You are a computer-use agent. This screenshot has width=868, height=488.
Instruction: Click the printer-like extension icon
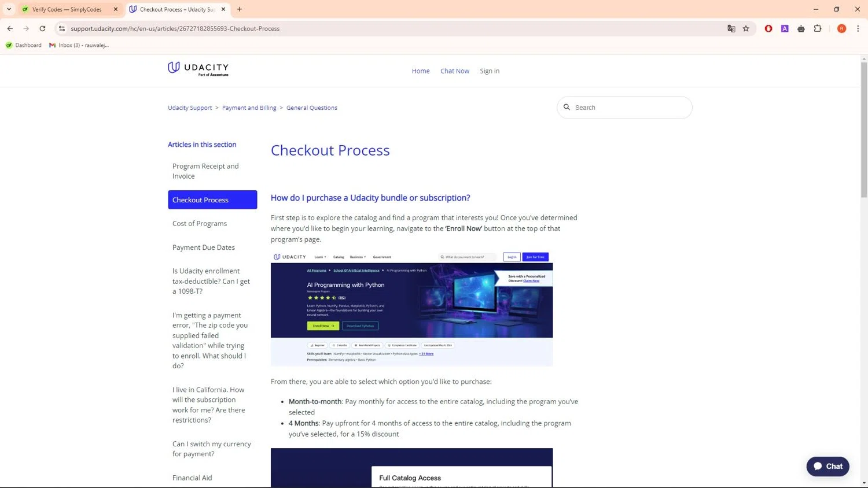(x=801, y=28)
